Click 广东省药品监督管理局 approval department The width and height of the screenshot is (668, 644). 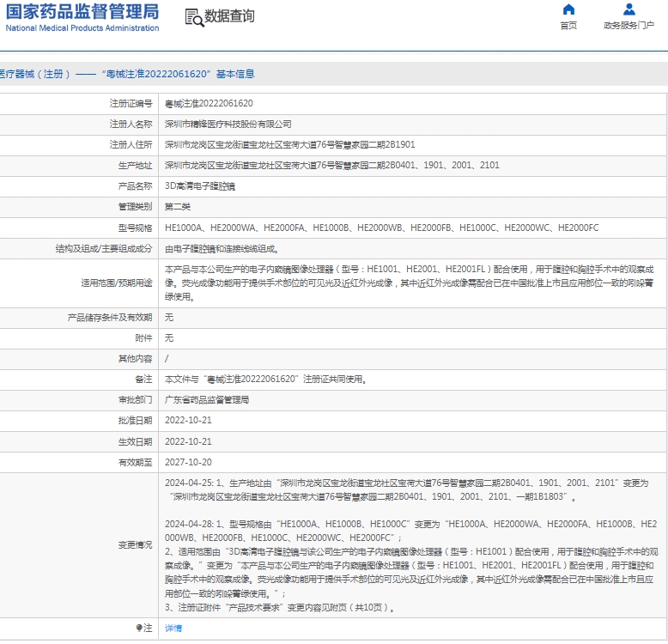click(207, 400)
